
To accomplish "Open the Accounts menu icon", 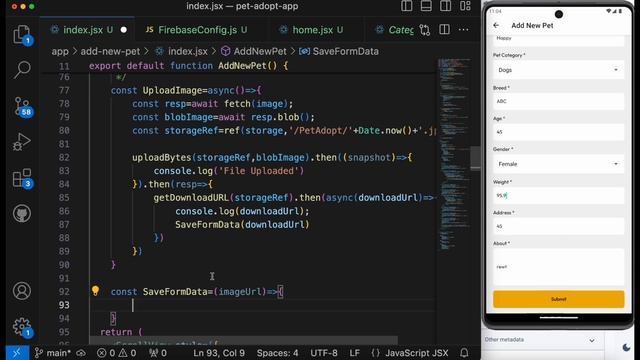I will (22, 291).
